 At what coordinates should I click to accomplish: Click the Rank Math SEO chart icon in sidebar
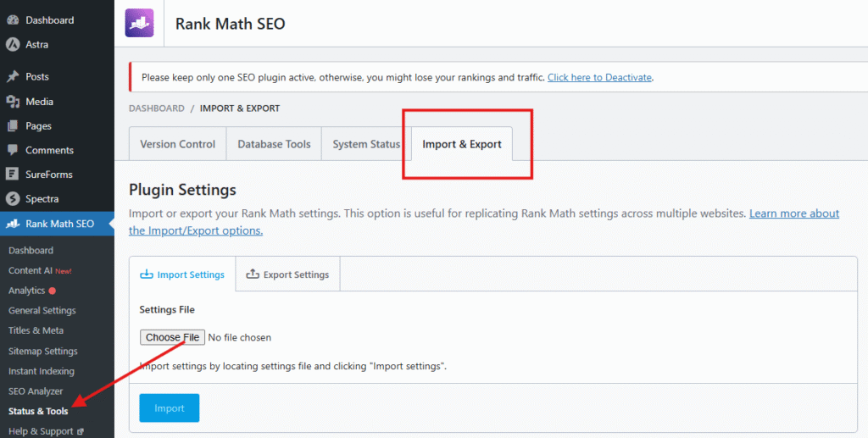click(x=12, y=224)
